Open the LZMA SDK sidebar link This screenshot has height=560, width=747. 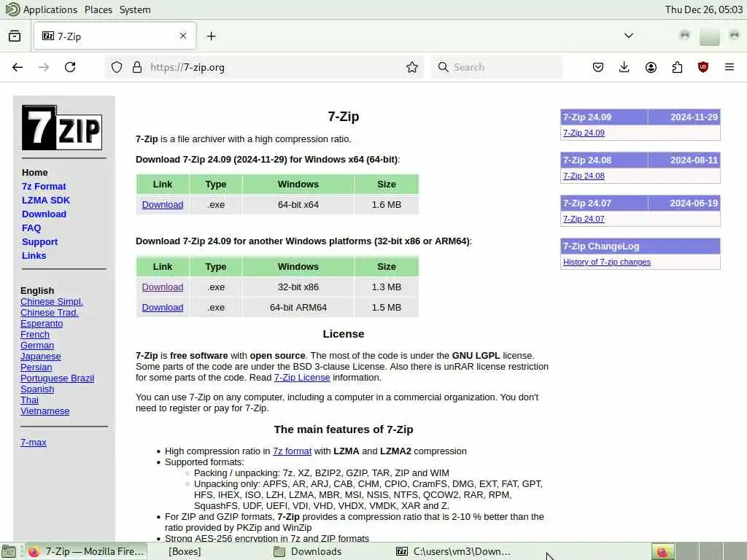click(x=46, y=200)
